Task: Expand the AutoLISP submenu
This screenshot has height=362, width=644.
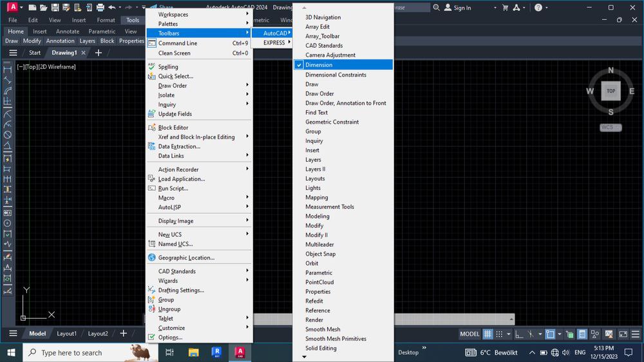Action: [199, 207]
